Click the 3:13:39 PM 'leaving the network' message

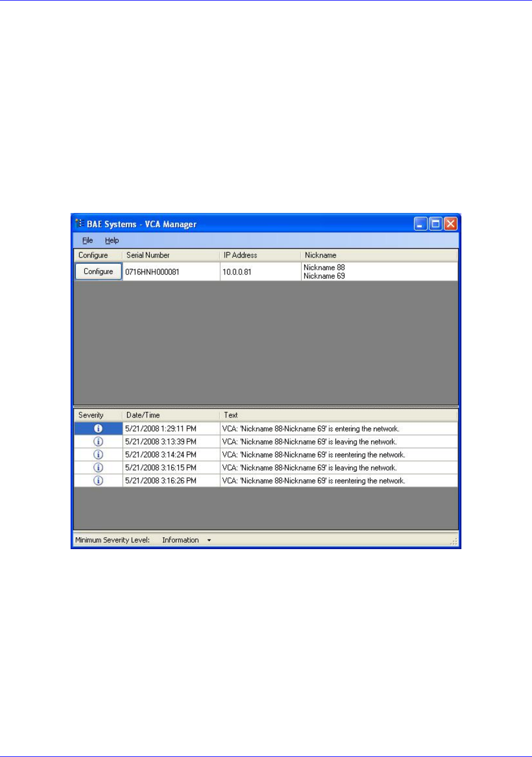[339, 442]
